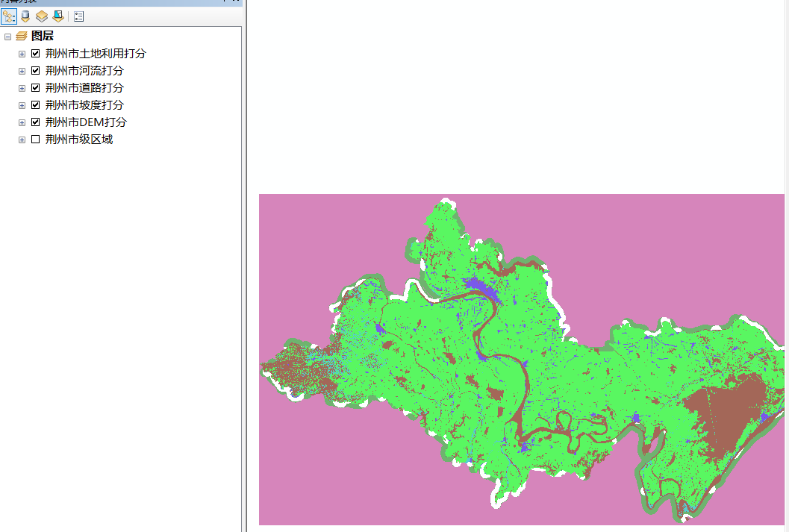This screenshot has width=789, height=532.
Task: Uncheck 荆州市DEM打分 layer visibility
Action: coord(35,122)
